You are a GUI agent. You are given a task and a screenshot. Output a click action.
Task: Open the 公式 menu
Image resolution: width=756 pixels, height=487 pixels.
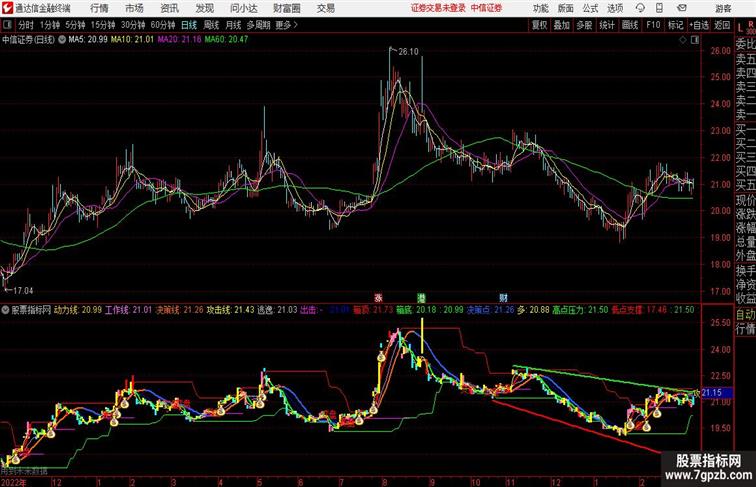pyautogui.click(x=590, y=8)
